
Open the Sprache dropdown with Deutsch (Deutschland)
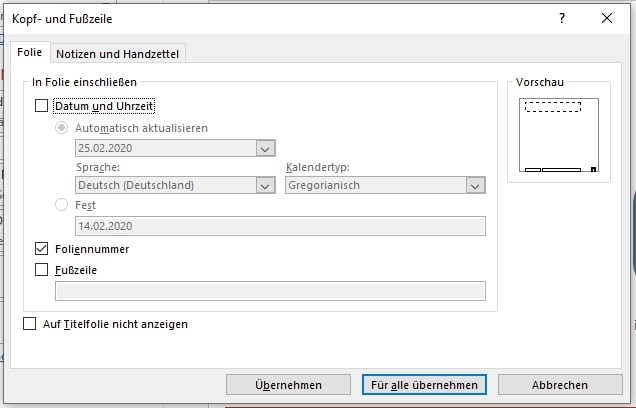click(265, 185)
